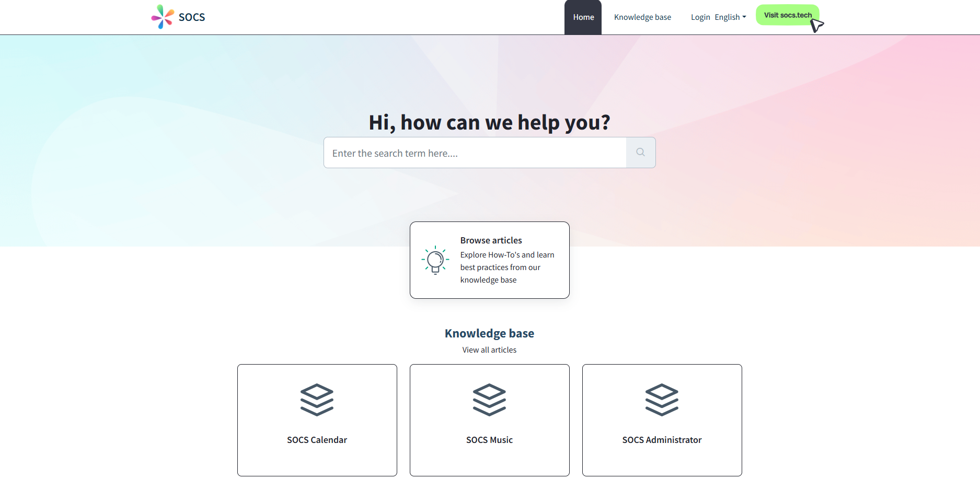
Task: Go to the Home tab
Action: pos(583,17)
